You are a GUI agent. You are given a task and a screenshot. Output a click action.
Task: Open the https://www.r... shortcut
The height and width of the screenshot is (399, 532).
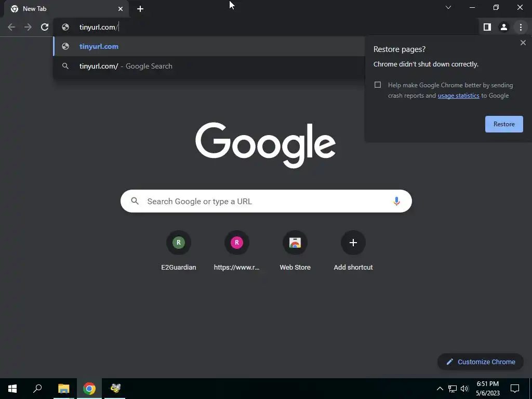pos(236,251)
